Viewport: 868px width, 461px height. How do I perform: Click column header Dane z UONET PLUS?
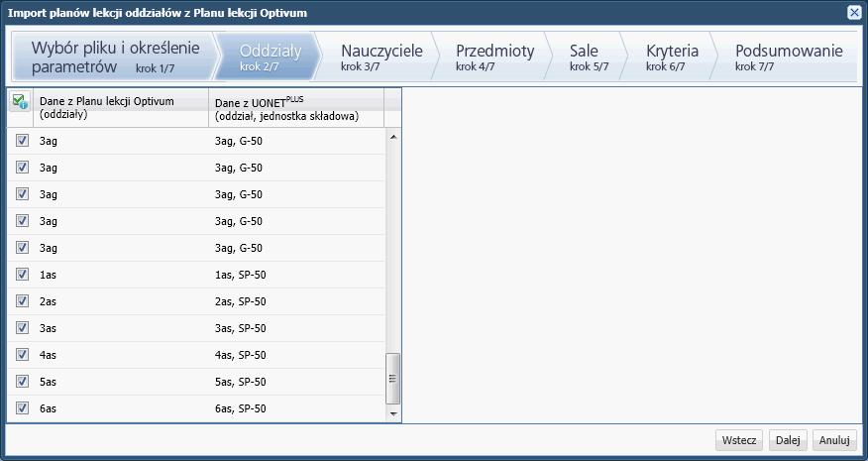(296, 107)
